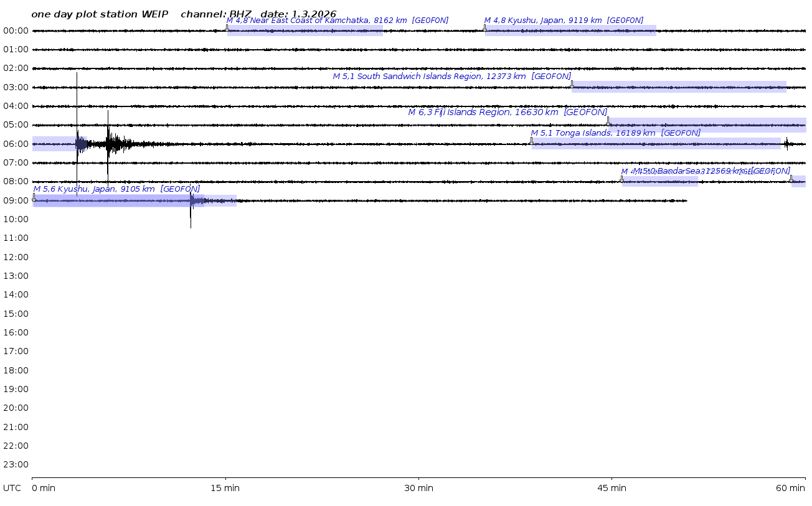Open the M 5,6 Kyushu, Japan 9105 km label
The height and width of the screenshot is (506, 812).
[116, 189]
